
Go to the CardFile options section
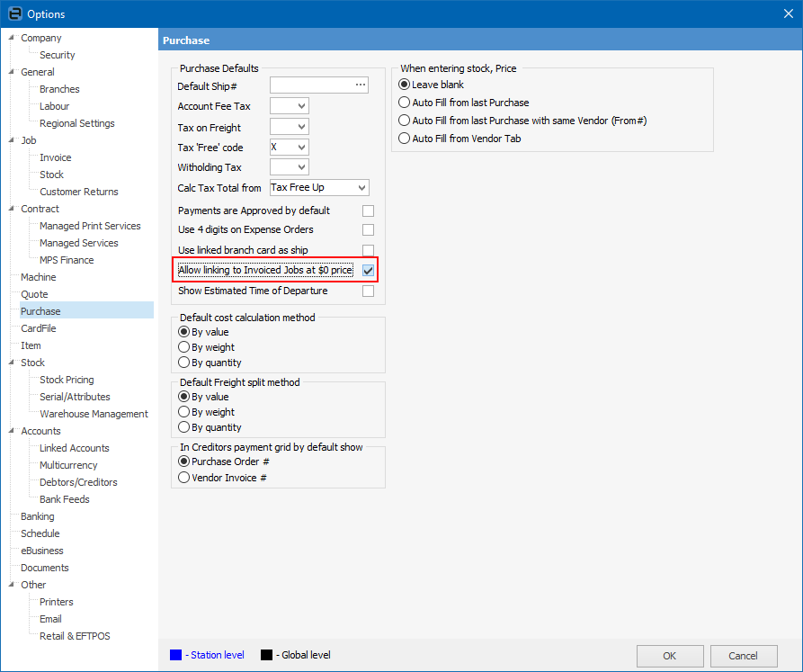tap(39, 328)
